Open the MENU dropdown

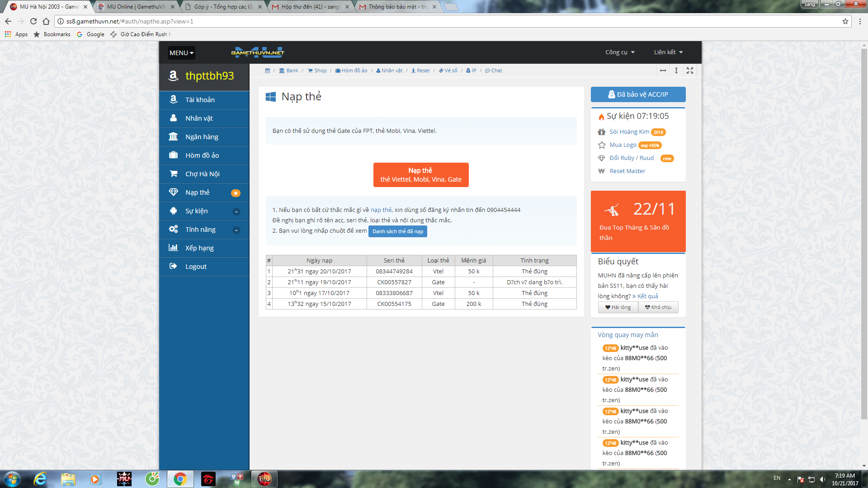181,53
